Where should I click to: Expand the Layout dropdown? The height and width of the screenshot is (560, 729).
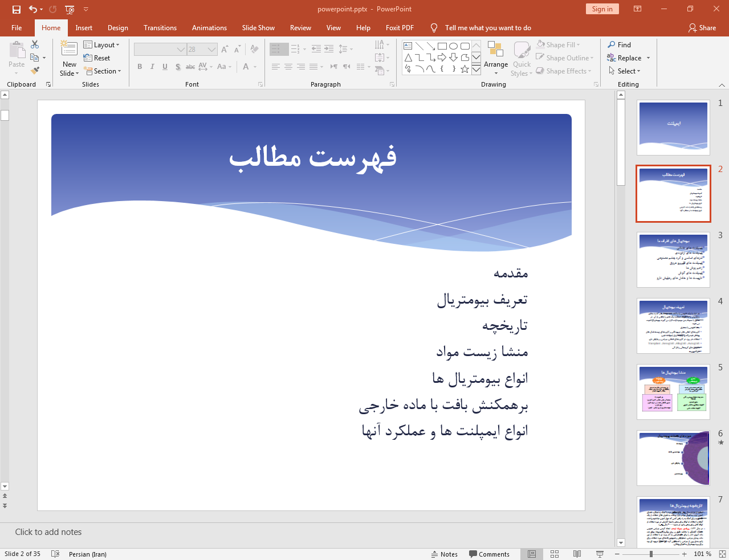101,45
